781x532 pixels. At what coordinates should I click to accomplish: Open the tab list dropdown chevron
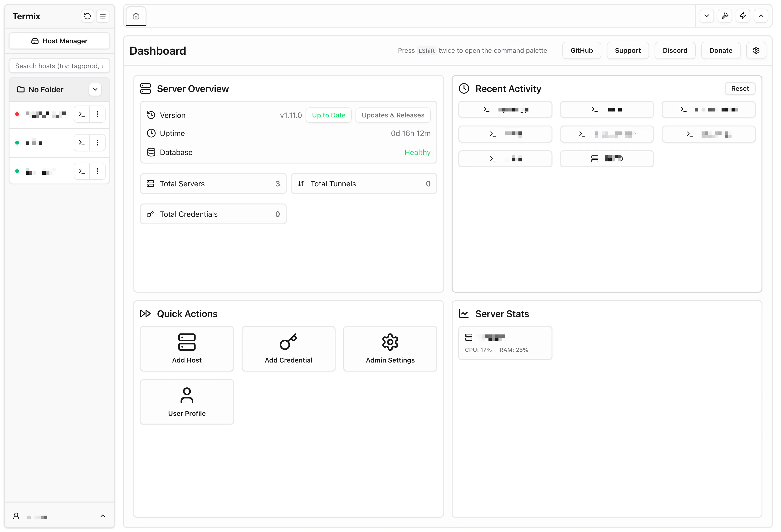tap(707, 16)
